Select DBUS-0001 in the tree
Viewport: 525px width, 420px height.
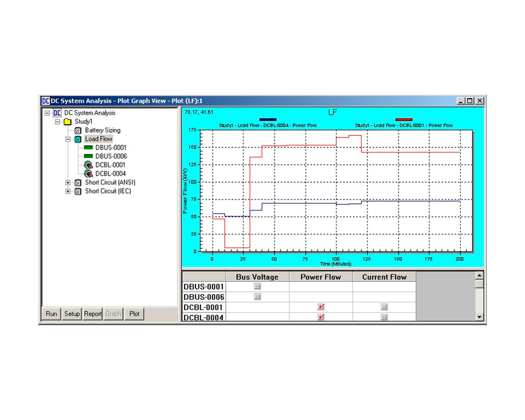(x=111, y=148)
